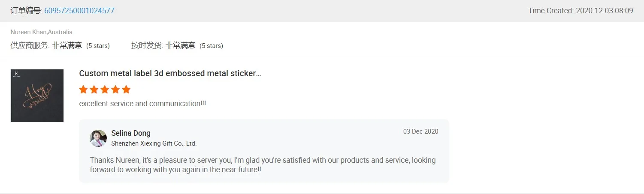Click the second orange rating star

tap(94, 90)
